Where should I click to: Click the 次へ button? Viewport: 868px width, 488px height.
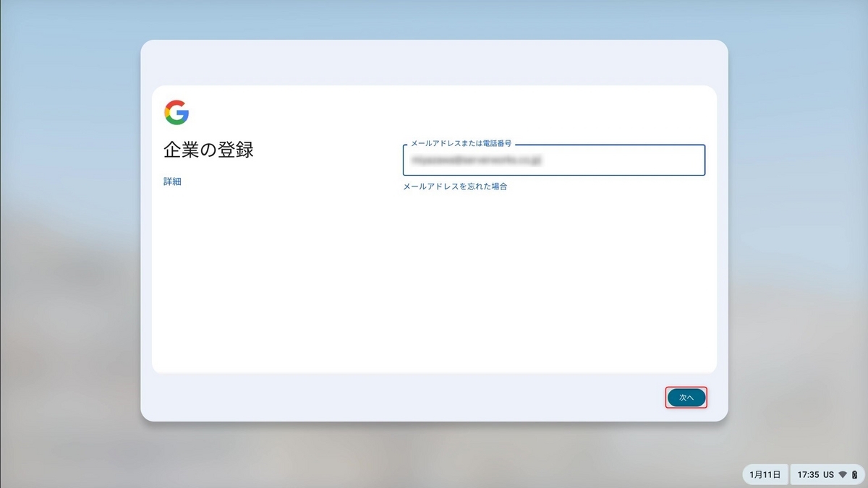coord(686,398)
